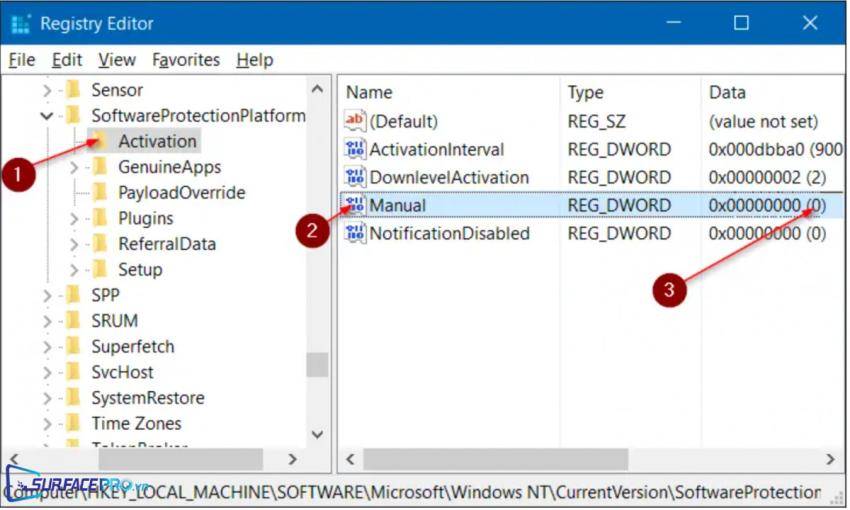The height and width of the screenshot is (510, 850).
Task: Open the Help menu
Action: tap(254, 60)
